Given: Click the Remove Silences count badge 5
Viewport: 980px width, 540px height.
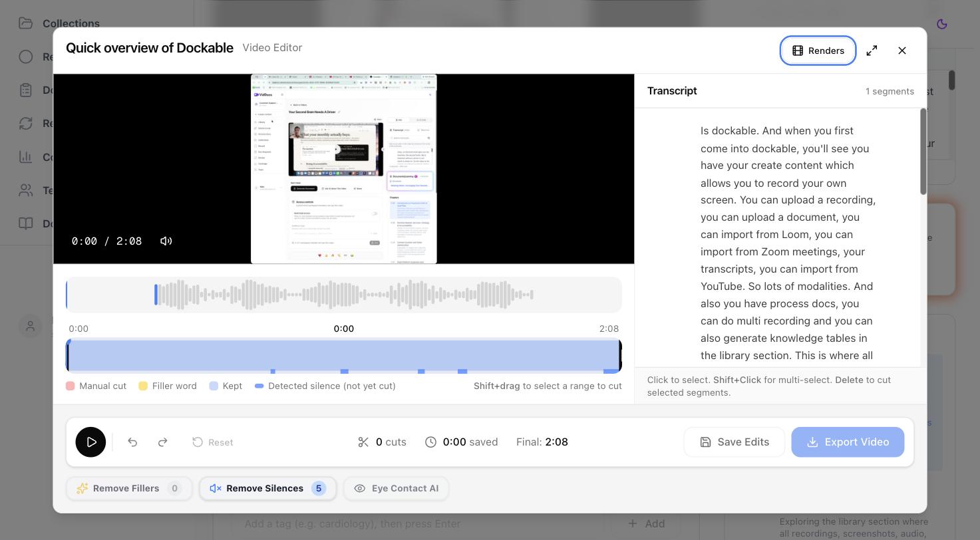Looking at the screenshot, I should point(319,488).
